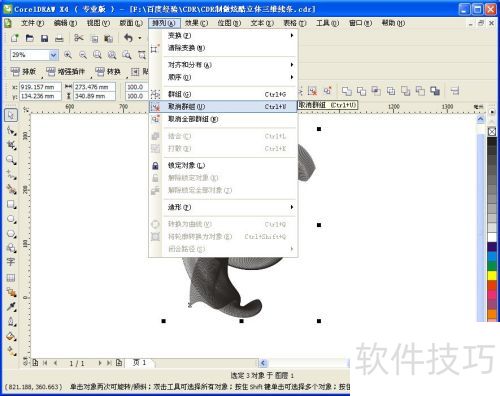
Task: Open the zoom level 29% dropdown
Action: (x=53, y=55)
